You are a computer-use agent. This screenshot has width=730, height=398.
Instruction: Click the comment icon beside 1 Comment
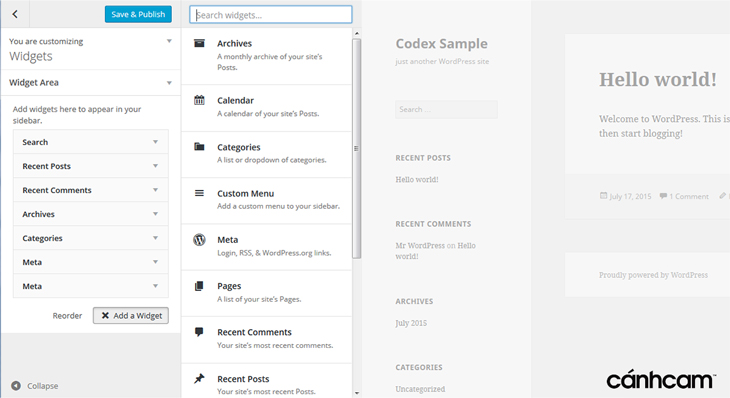tap(663, 196)
